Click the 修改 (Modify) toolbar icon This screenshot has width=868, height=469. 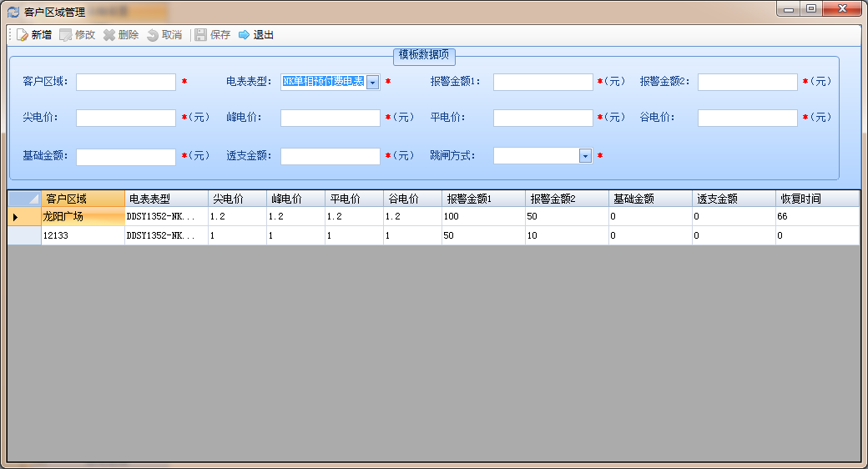(66, 35)
